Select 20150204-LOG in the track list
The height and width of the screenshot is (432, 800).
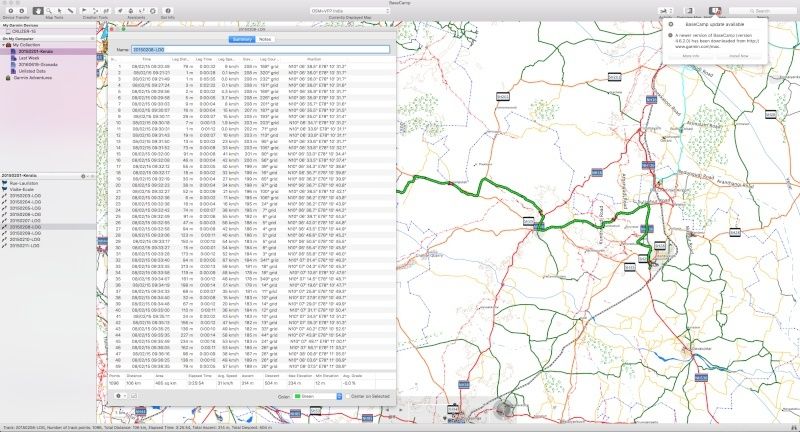tap(25, 201)
